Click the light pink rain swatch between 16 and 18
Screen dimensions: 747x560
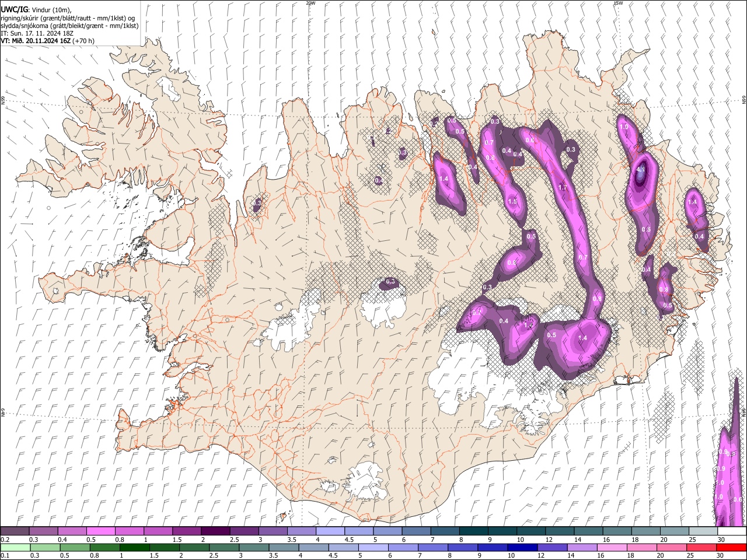pyautogui.click(x=611, y=547)
